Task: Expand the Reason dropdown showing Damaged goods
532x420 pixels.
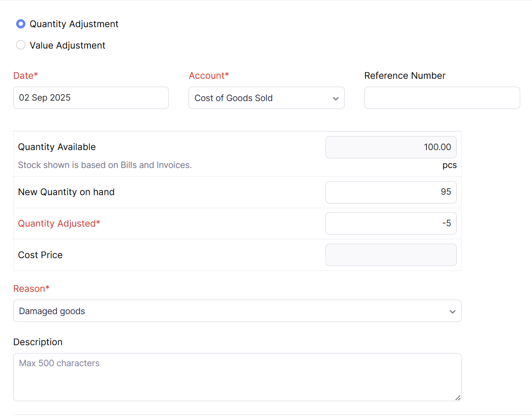Action: 232,311
